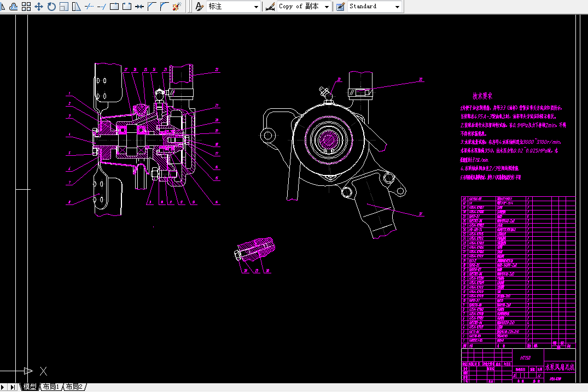Image resolution: width=588 pixels, height=392 pixels.
Task: Select the Move tool
Action: click(39, 7)
